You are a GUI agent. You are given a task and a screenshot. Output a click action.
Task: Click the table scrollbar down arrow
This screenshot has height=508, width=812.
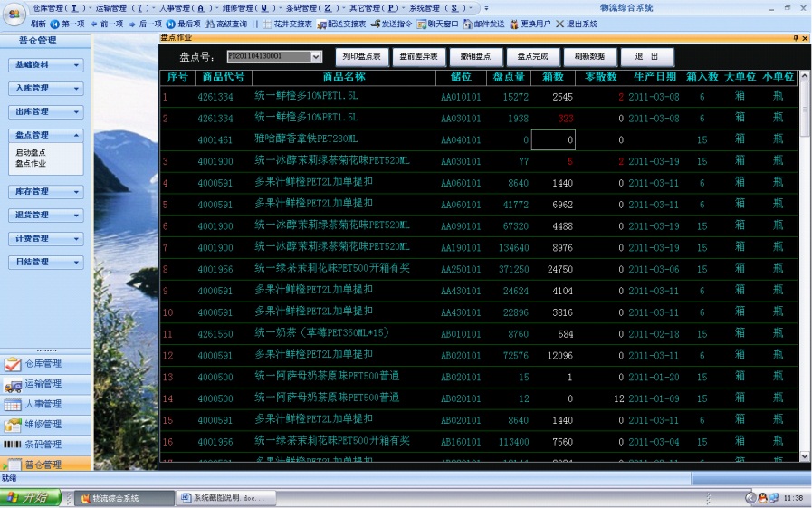click(x=804, y=456)
